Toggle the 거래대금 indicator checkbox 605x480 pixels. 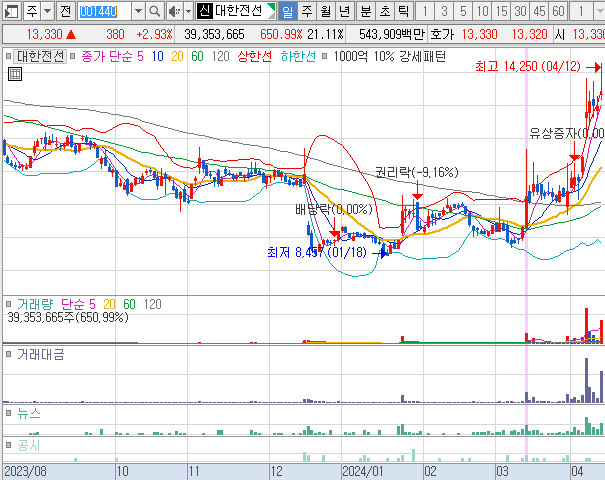8,354
